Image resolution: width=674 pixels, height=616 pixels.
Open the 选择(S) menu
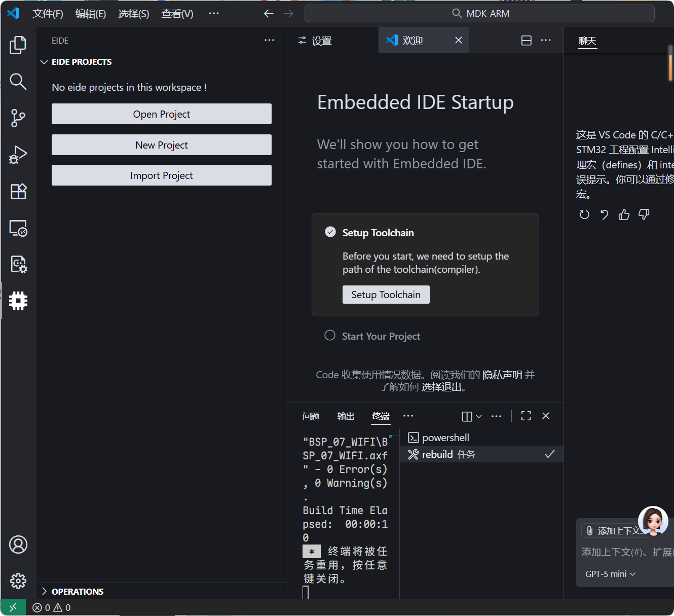pyautogui.click(x=134, y=14)
